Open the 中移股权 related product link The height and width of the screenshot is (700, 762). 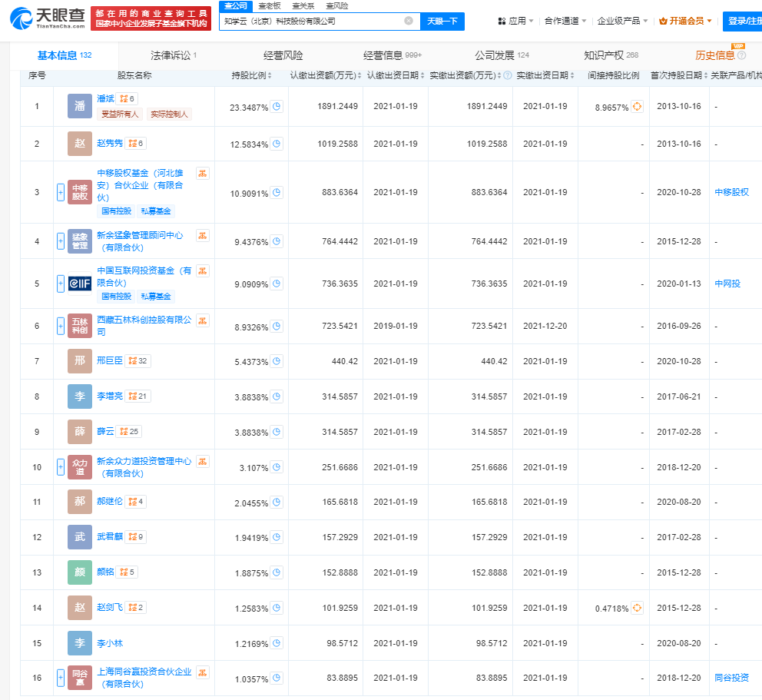point(732,193)
